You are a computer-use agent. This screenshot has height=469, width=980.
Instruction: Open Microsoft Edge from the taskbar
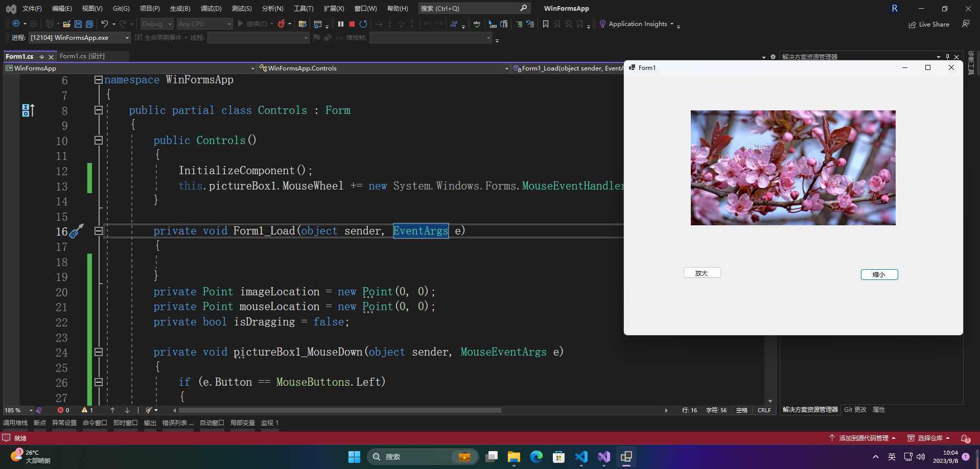pyautogui.click(x=536, y=457)
